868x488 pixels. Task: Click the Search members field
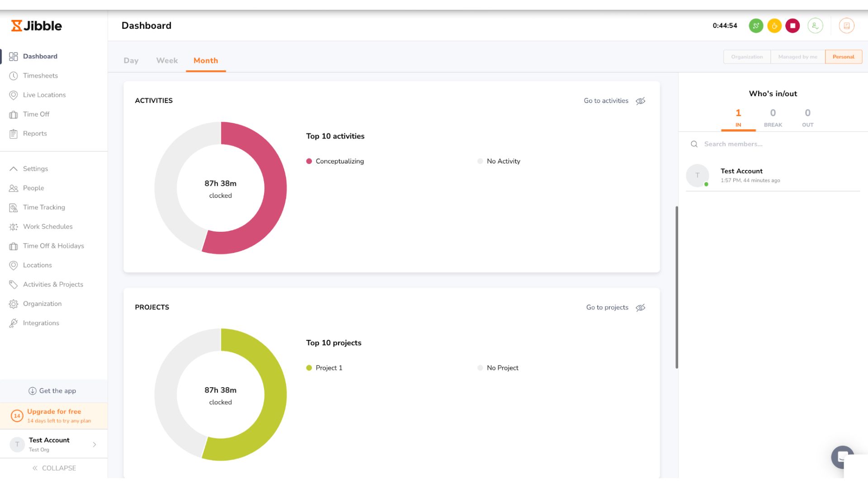coord(773,144)
